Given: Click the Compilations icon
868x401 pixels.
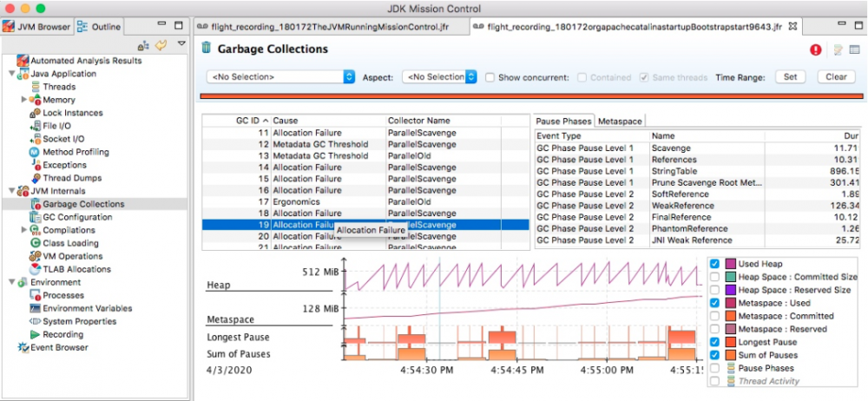Looking at the screenshot, I should coord(36,230).
